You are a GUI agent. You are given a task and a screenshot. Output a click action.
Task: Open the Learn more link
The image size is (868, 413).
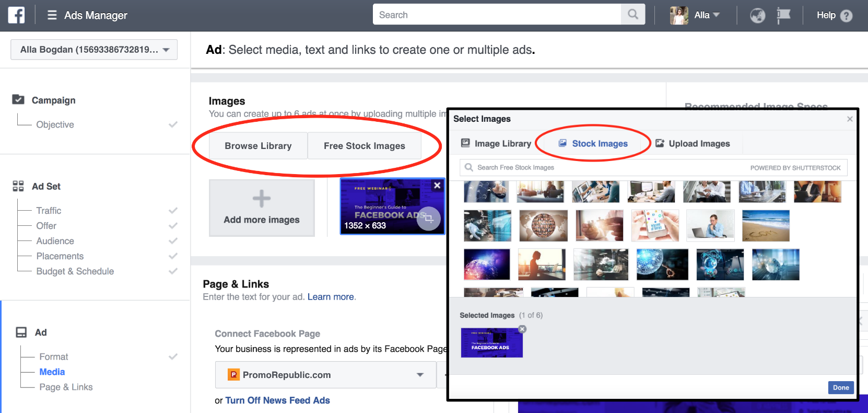coord(331,297)
